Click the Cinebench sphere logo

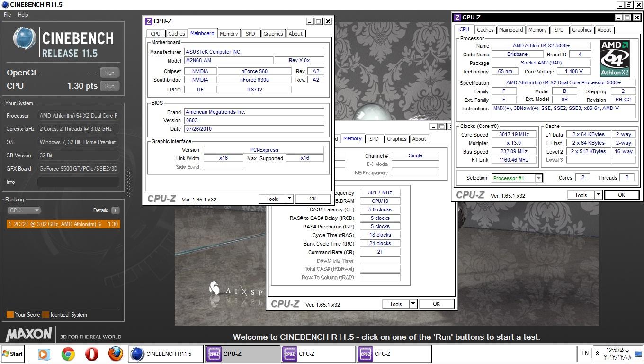[25, 38]
